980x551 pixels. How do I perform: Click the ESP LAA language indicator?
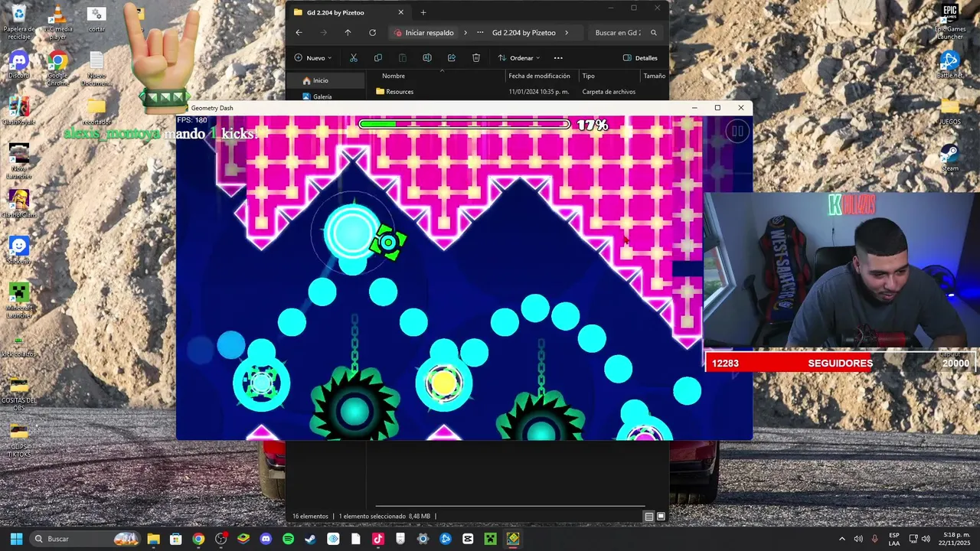pos(894,539)
